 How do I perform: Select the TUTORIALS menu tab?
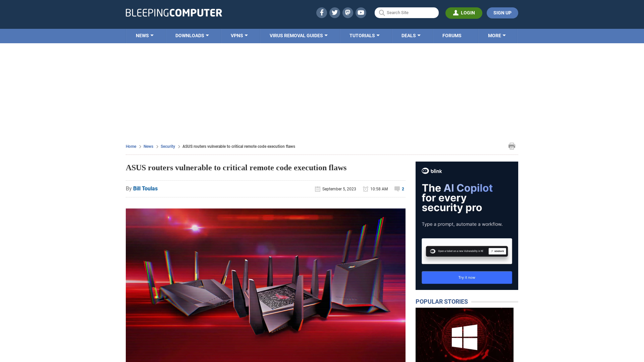click(364, 35)
